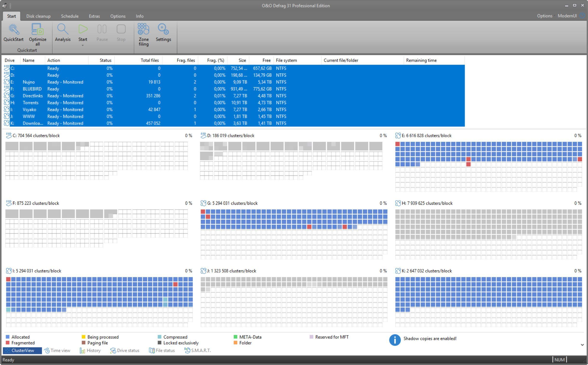Click the blue shadow copies info icon
588x365 pixels.
tap(395, 340)
